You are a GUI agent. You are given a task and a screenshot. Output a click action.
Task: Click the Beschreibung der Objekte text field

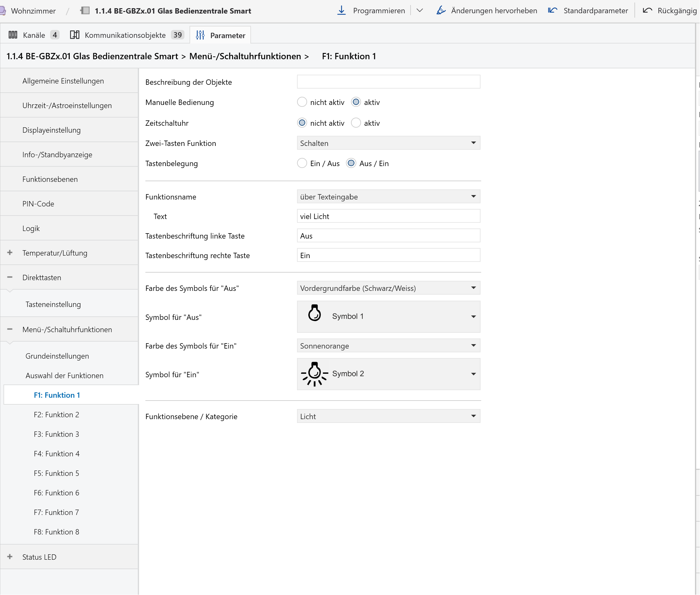tap(388, 82)
